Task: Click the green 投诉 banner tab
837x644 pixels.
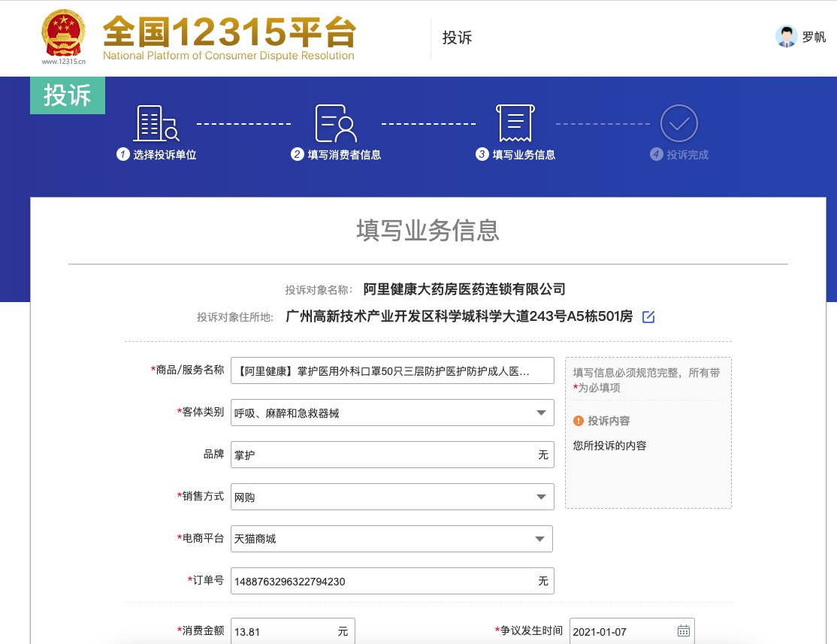Action: pyautogui.click(x=68, y=95)
